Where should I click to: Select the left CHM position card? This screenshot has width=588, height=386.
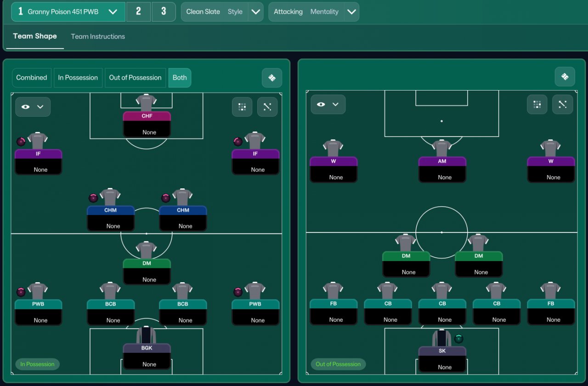[111, 218]
